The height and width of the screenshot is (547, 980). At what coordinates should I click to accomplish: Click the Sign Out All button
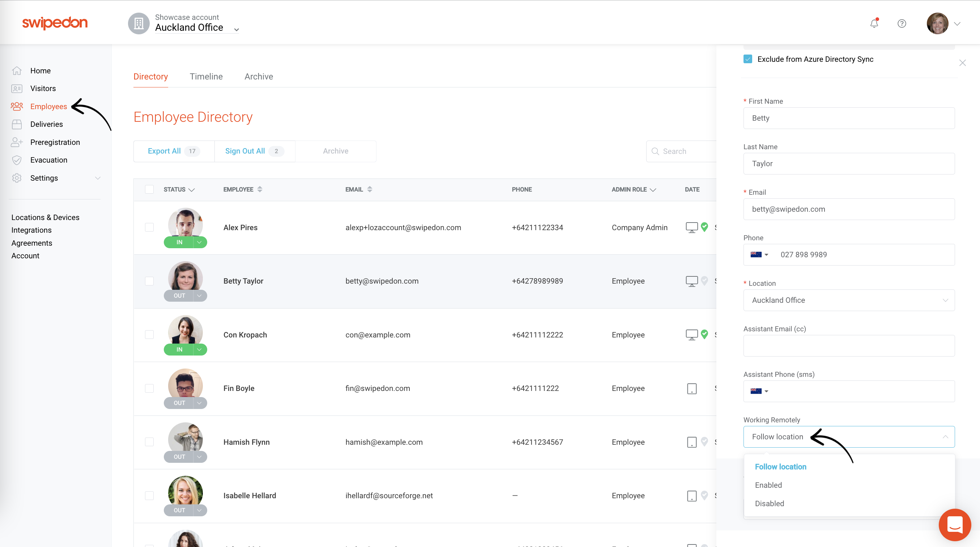point(255,151)
